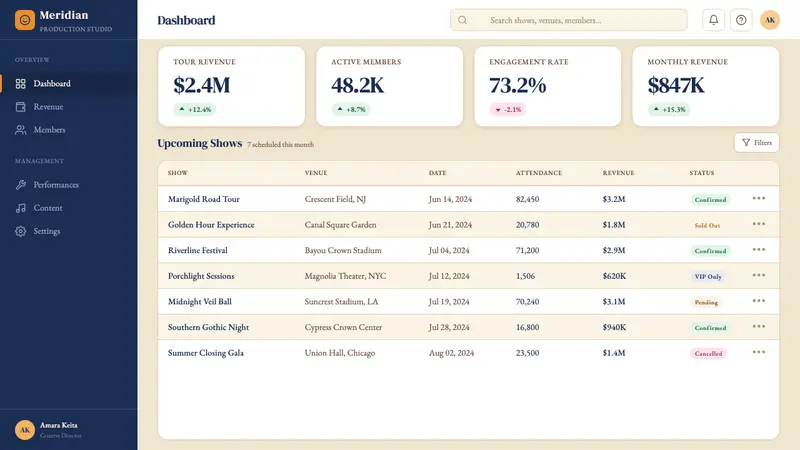Open the Members page in sidebar

pyautogui.click(x=69, y=130)
